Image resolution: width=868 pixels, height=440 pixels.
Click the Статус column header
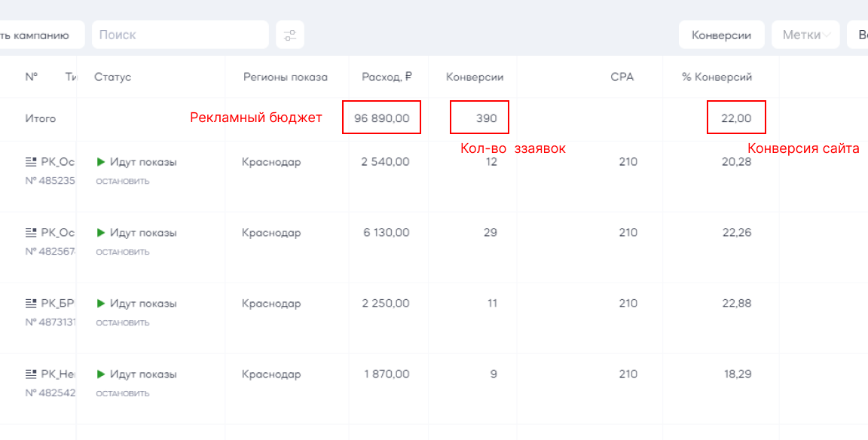(113, 77)
